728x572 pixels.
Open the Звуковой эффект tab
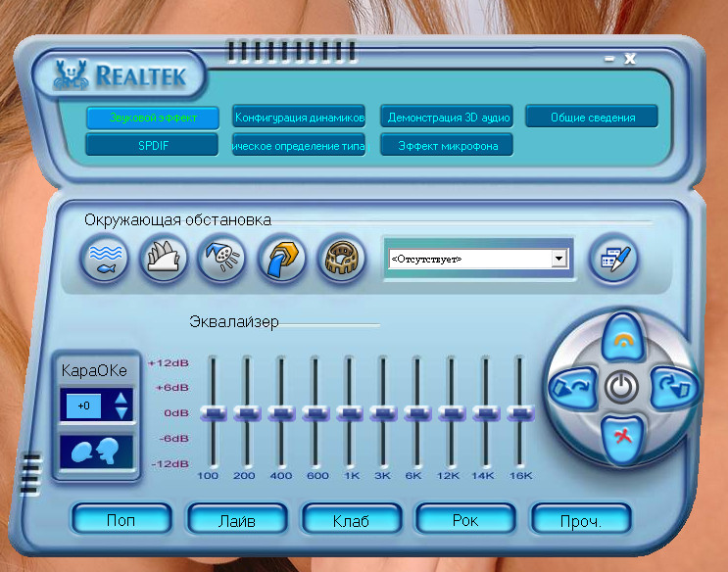tap(153, 118)
